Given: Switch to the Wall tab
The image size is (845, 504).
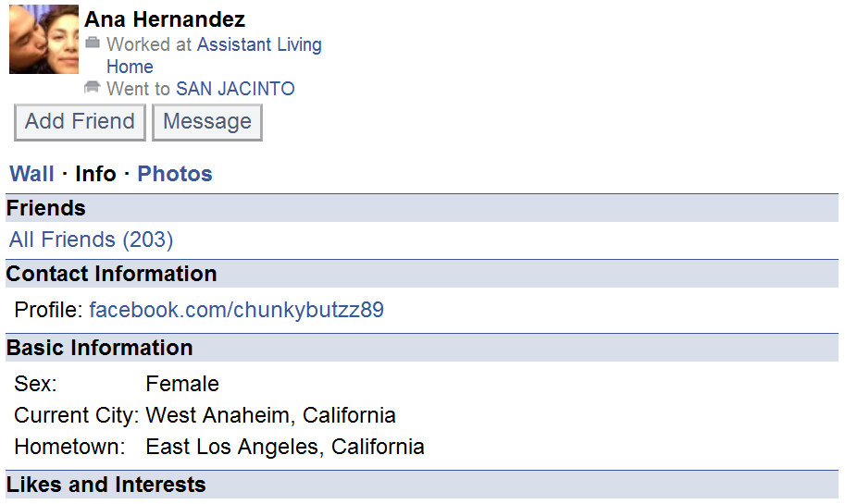Looking at the screenshot, I should pos(31,174).
